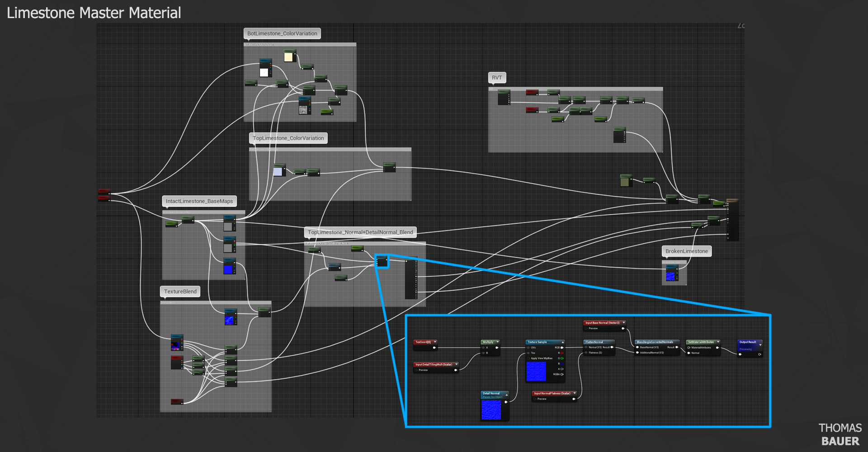Select the Output Result node
This screenshot has width=868, height=452.
click(748, 342)
